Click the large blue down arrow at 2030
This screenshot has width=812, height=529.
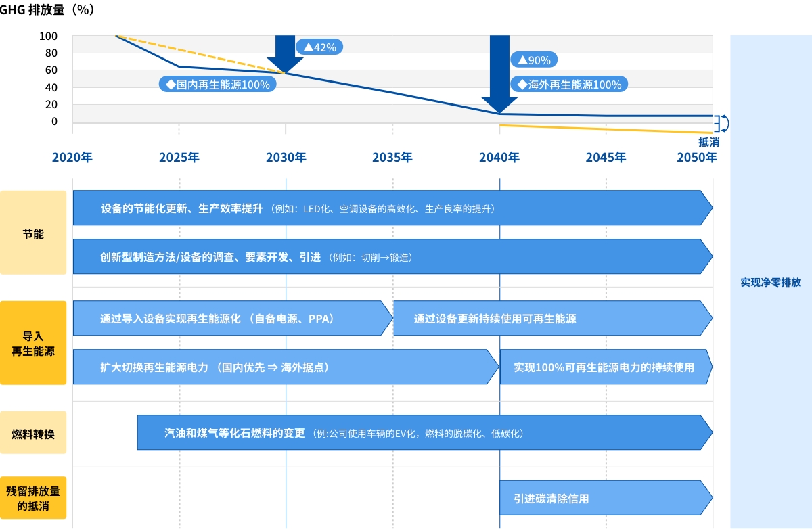(286, 52)
